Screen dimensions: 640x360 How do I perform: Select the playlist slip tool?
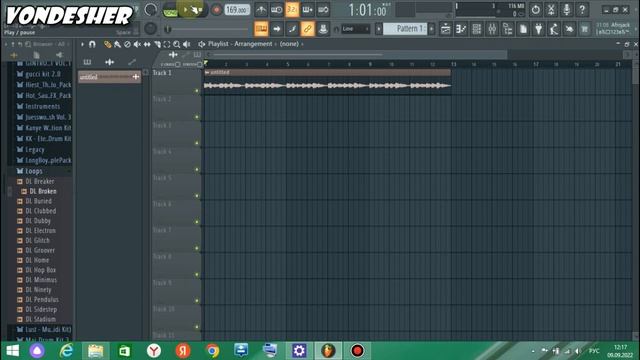(147, 44)
